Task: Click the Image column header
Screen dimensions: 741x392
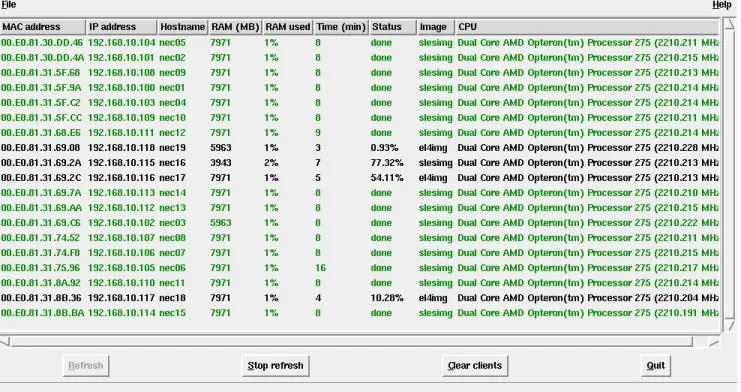Action: click(x=436, y=27)
